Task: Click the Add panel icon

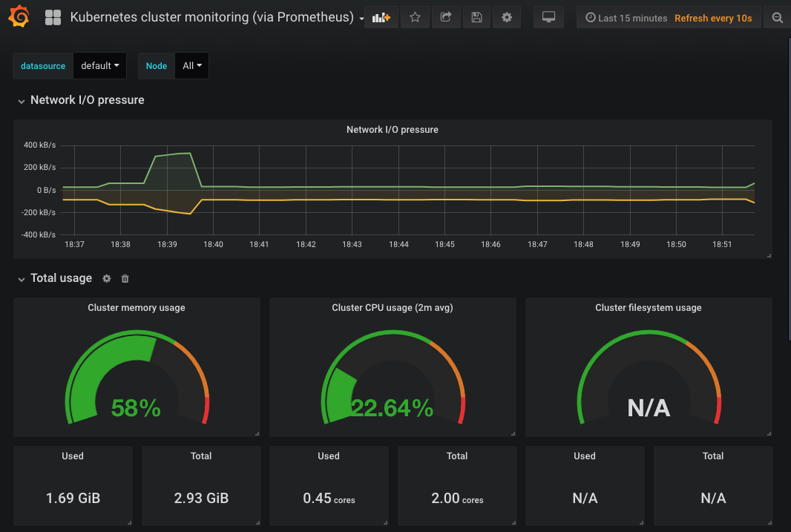Action: [x=381, y=17]
